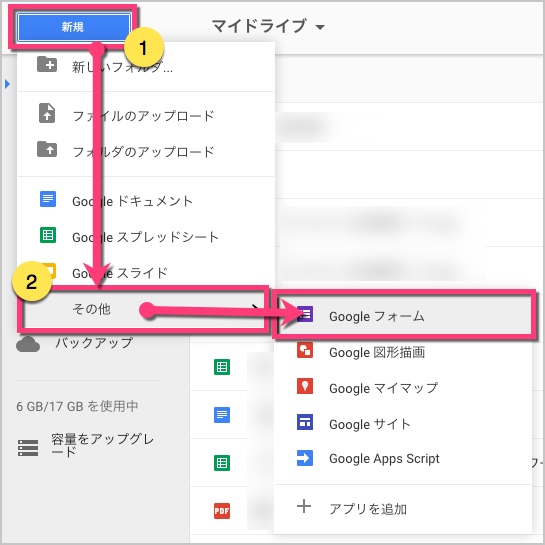This screenshot has height=545, width=545.
Task: Select Google ドキュメント from menu
Action: (132, 201)
